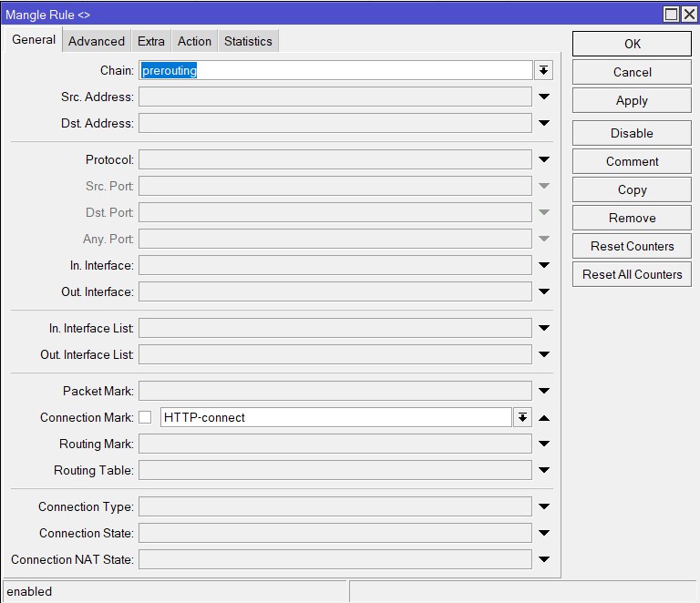The width and height of the screenshot is (700, 603).
Task: Click the empty Packet Mark field
Action: coord(335,391)
